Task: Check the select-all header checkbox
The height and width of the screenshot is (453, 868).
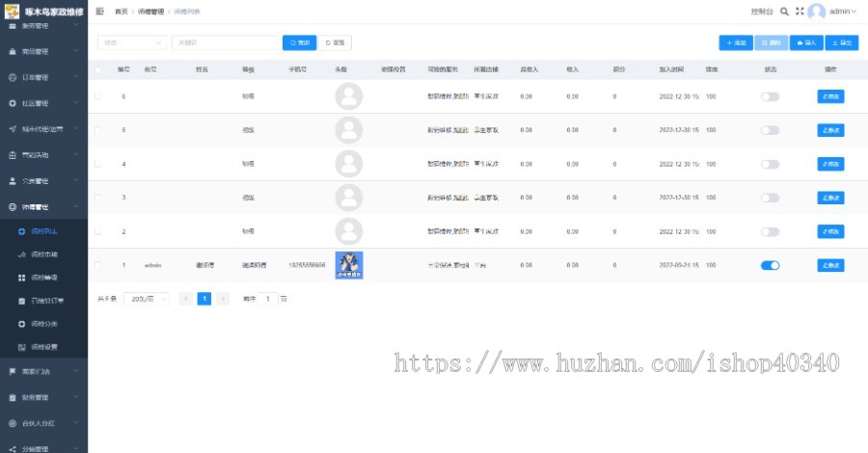Action: (98, 69)
